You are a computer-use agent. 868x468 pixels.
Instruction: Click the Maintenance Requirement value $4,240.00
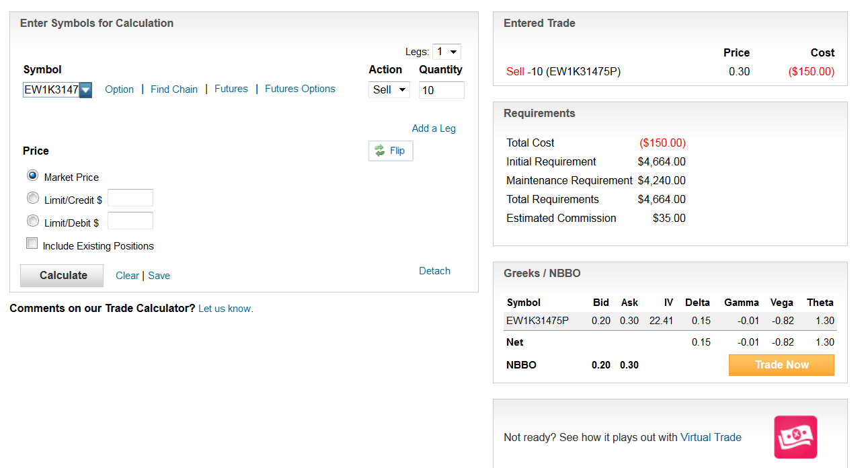662,180
